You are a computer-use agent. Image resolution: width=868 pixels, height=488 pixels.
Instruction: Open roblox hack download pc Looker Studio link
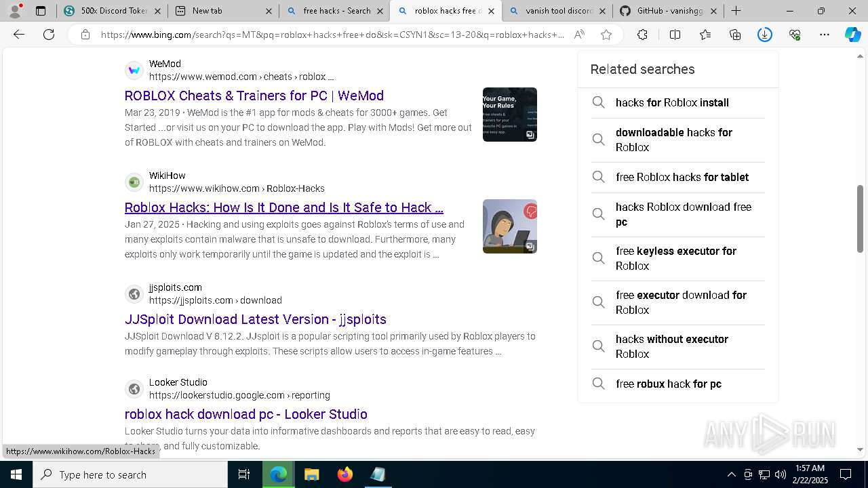pyautogui.click(x=246, y=414)
